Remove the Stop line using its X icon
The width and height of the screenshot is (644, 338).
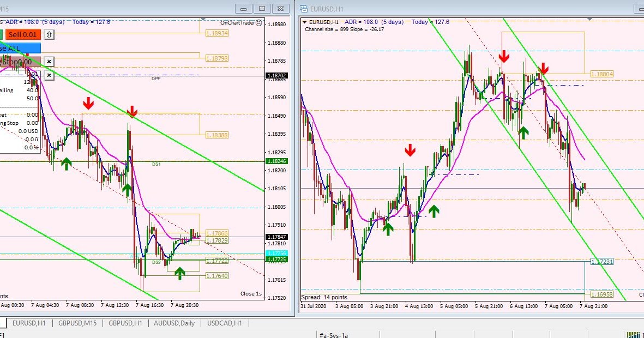point(49,62)
